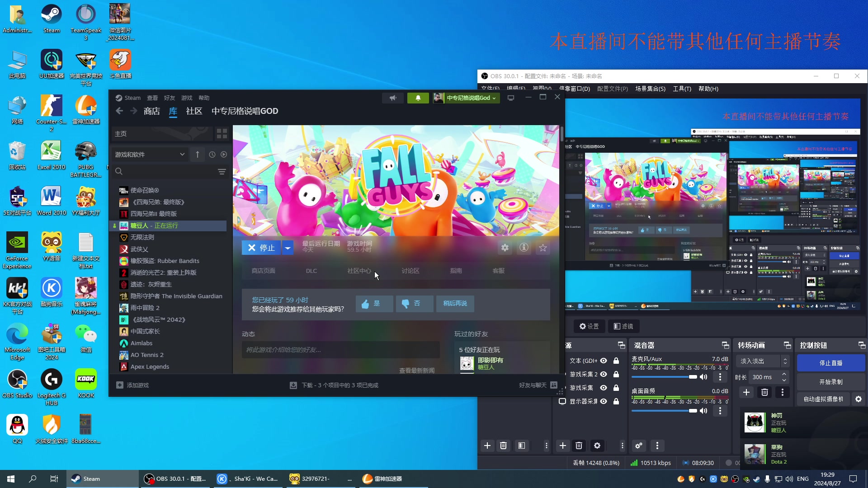This screenshot has height=488, width=868.
Task: Add Fall Guys to favorites star
Action: click(543, 248)
